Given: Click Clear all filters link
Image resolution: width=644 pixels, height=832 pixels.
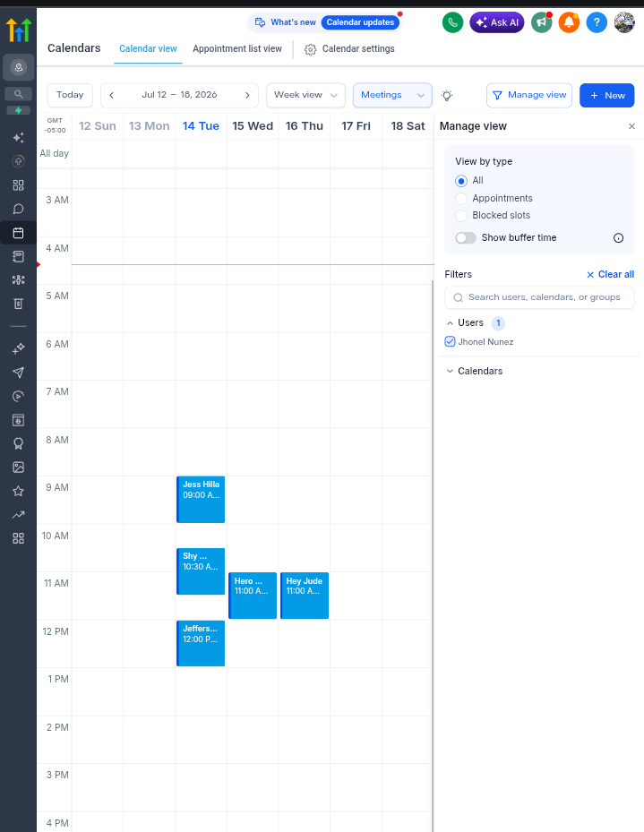Looking at the screenshot, I should [610, 274].
